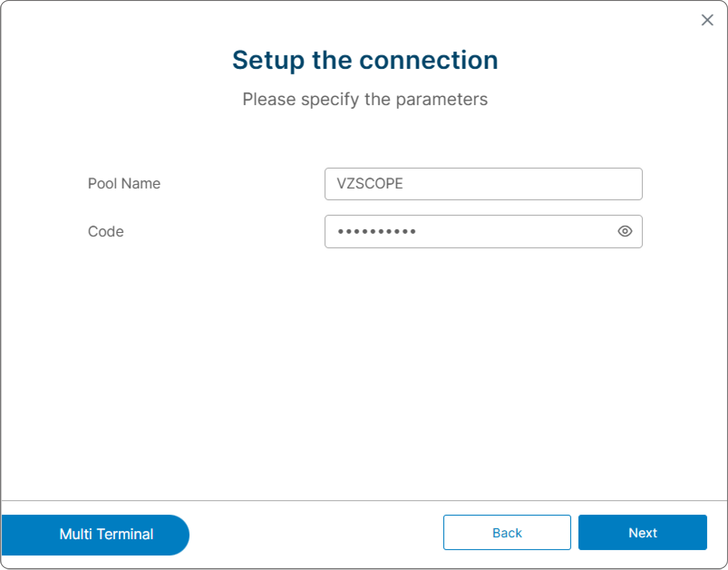Image resolution: width=728 pixels, height=570 pixels.
Task: Place cursor after VZSCOPE in Pool Name
Action: click(x=404, y=184)
